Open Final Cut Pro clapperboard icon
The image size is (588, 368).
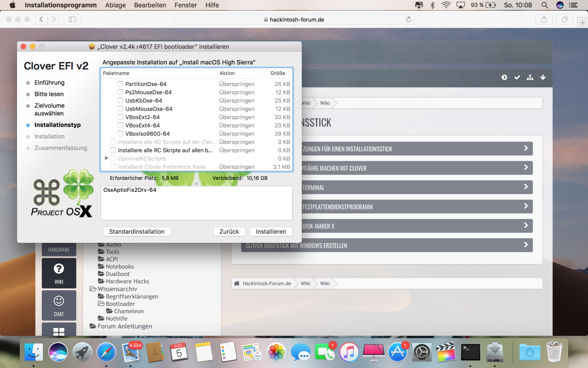point(446,352)
